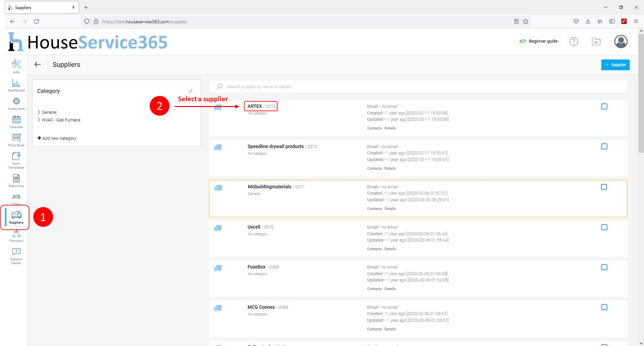The height and width of the screenshot is (346, 644).
Task: Open Contacts for Speedline drywall products
Action: (374, 168)
